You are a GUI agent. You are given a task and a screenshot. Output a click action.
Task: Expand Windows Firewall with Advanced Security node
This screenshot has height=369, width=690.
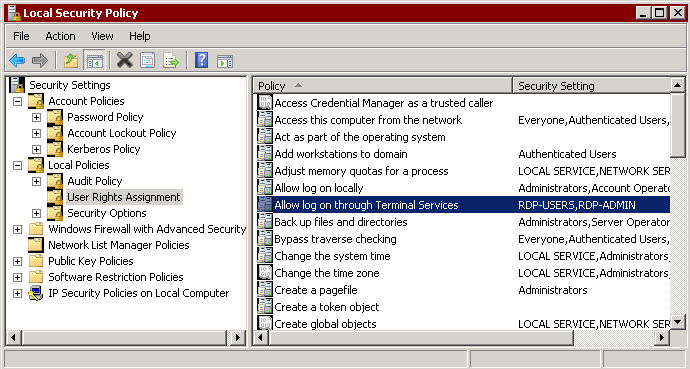tap(18, 229)
